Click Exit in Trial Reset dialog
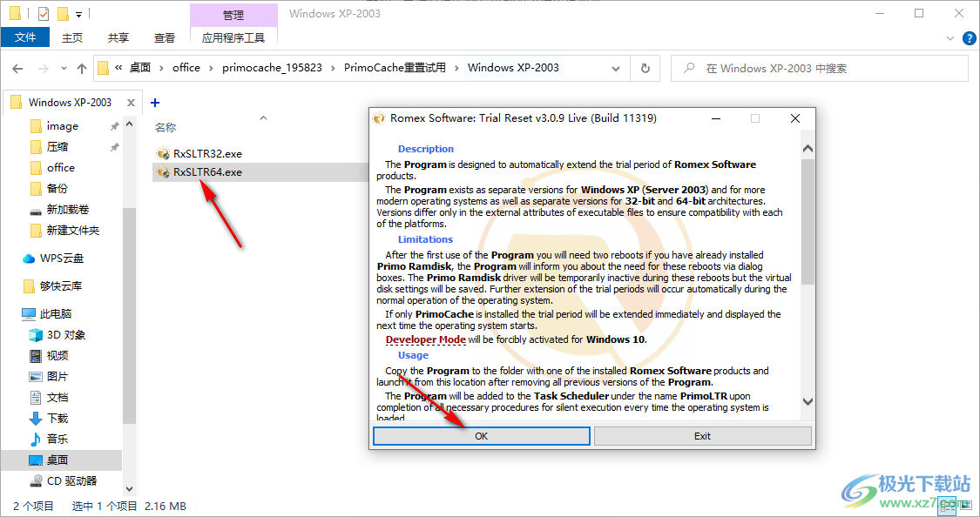The width and height of the screenshot is (980, 517). coord(702,436)
